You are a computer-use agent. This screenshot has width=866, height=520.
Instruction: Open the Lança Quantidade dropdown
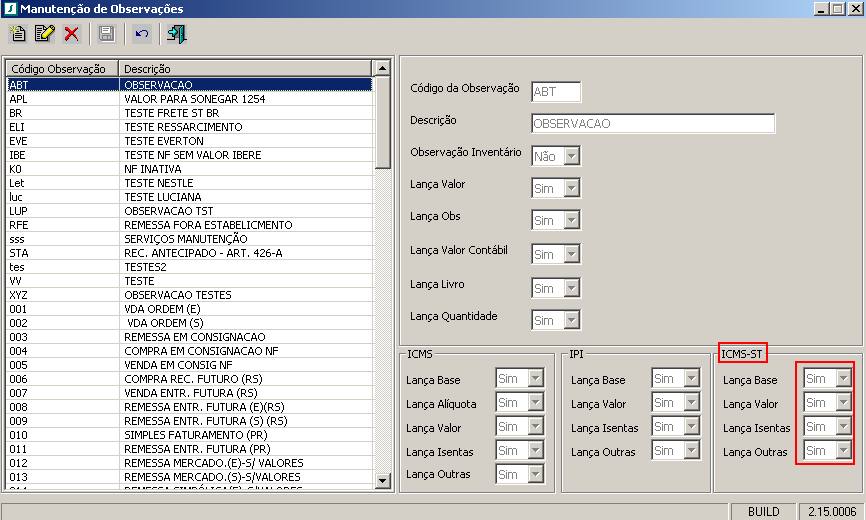pyautogui.click(x=571, y=320)
